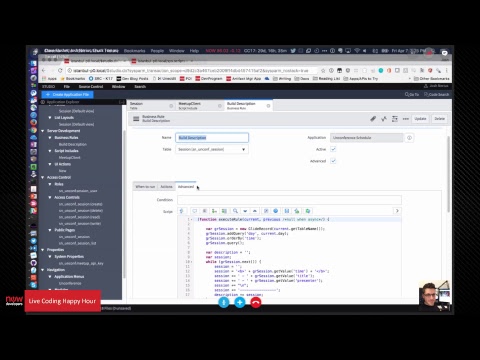Click the find previous up arrow in script toolbar

[255, 211]
